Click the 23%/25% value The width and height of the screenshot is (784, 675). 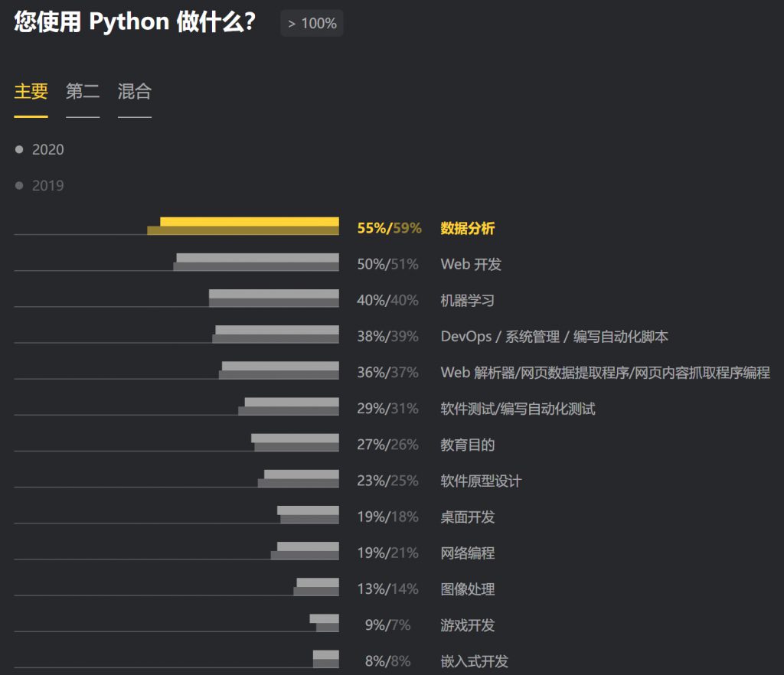[x=387, y=481]
